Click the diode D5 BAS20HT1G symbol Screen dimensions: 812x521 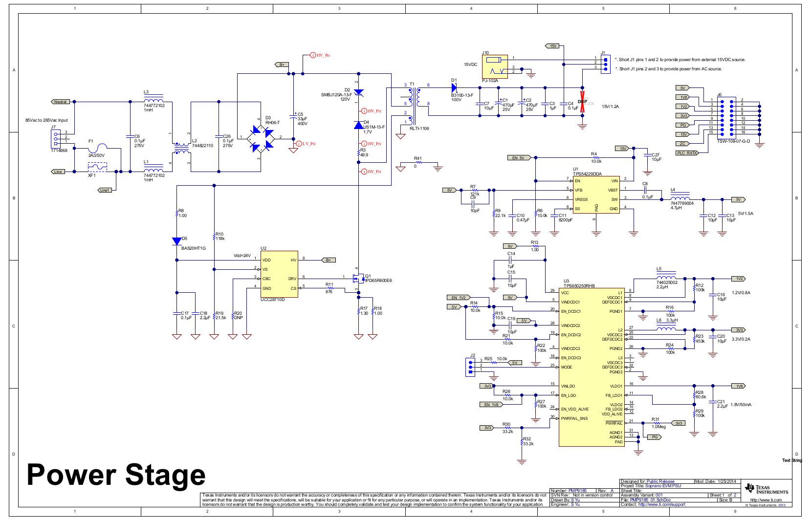pyautogui.click(x=176, y=241)
